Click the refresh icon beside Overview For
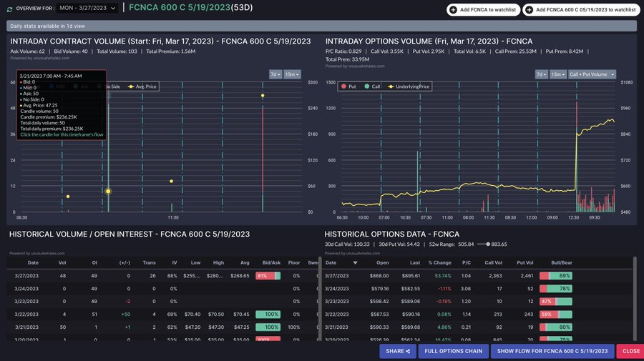Screen dimensions: 644x361 9,9
